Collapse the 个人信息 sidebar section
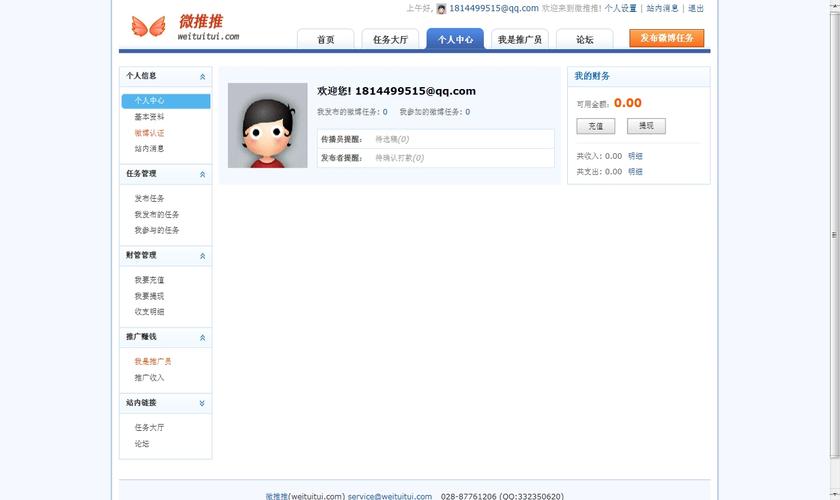This screenshot has width=840, height=500. tap(202, 77)
